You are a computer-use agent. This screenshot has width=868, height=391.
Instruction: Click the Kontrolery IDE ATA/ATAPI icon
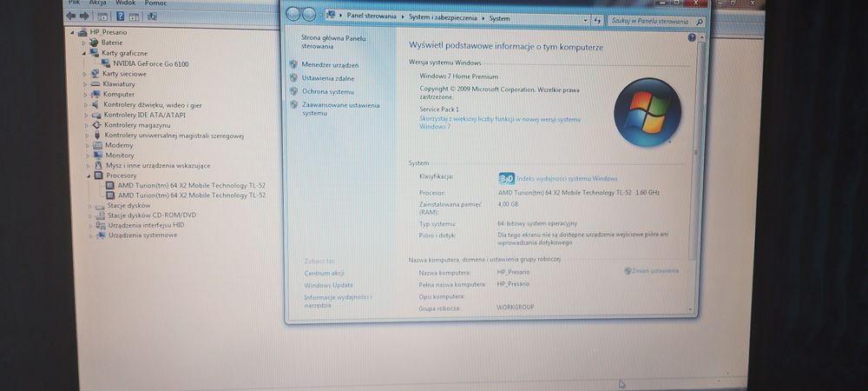click(96, 116)
